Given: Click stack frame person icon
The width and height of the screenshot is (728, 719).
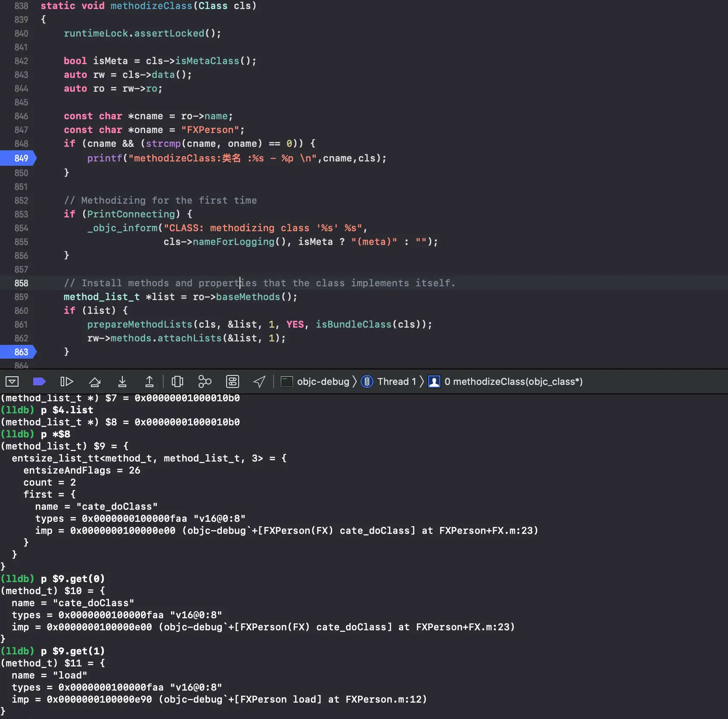Looking at the screenshot, I should tap(434, 381).
